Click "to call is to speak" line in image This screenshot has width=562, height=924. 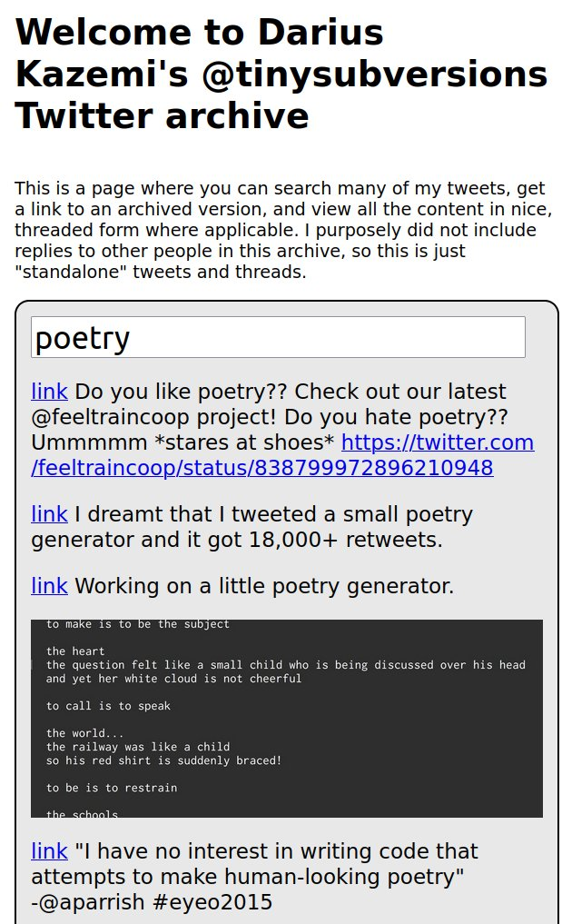(108, 706)
